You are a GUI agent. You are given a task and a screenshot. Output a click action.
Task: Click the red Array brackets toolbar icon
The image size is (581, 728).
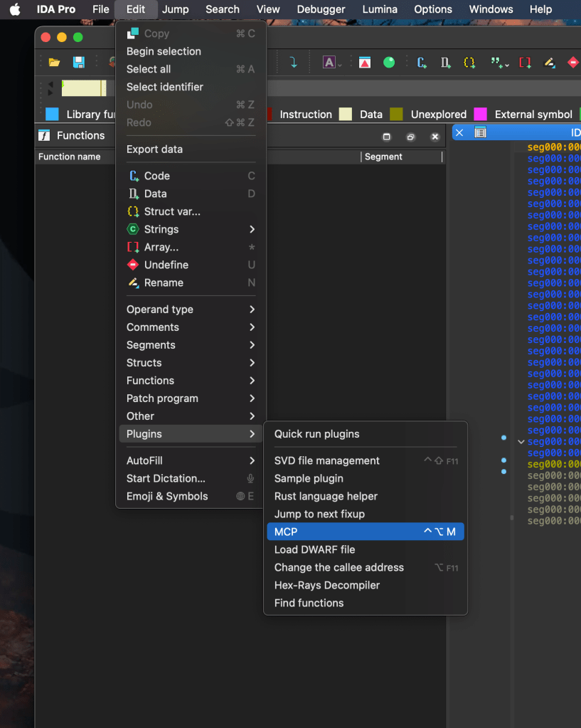[x=525, y=63]
